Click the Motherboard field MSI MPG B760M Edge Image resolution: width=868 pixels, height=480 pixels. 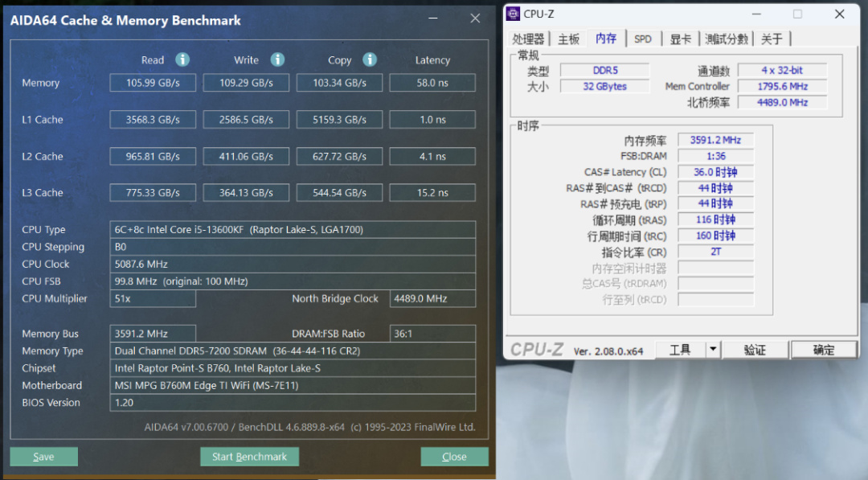click(293, 385)
